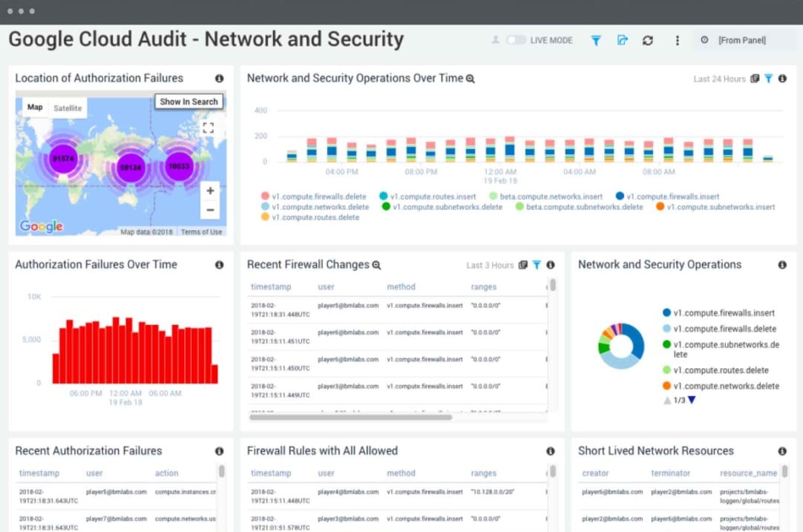Click the Last 24 Hours time range
Viewport: 803px width, 532px height.
tap(719, 79)
